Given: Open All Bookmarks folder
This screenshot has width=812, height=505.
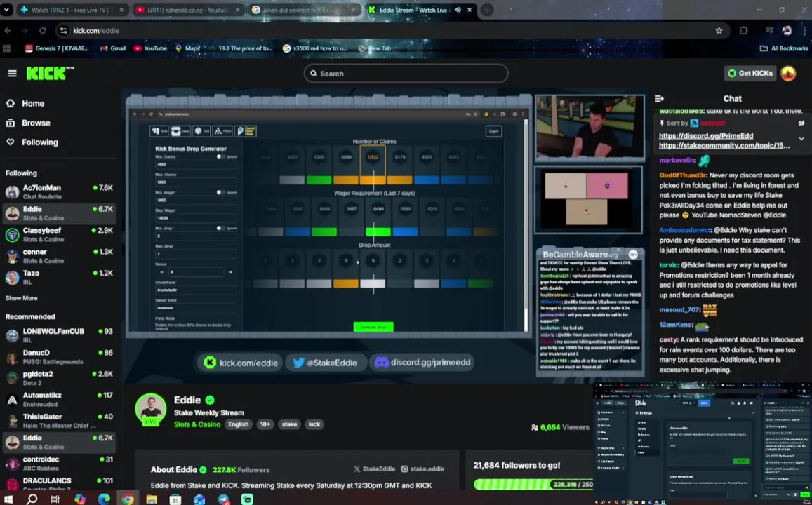Looking at the screenshot, I should (784, 48).
